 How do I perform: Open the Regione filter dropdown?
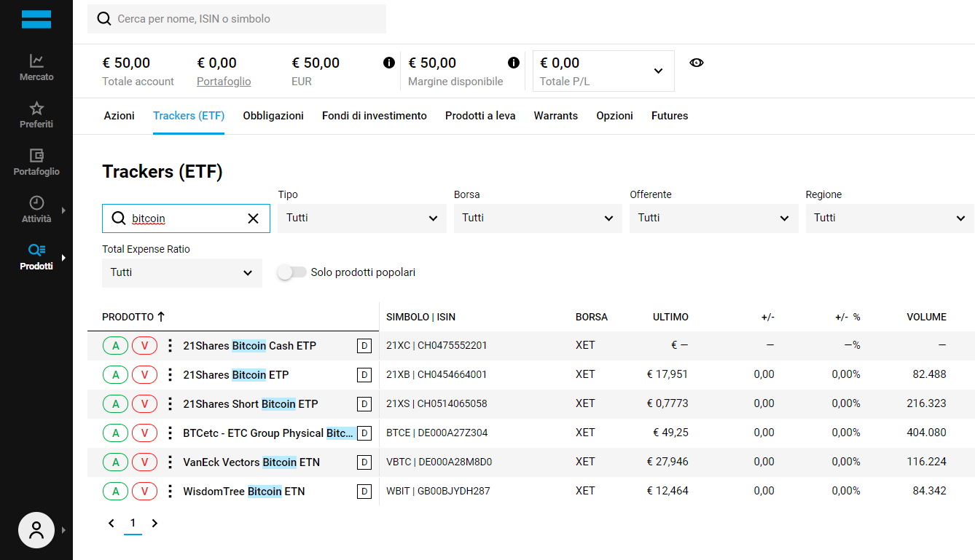point(890,218)
